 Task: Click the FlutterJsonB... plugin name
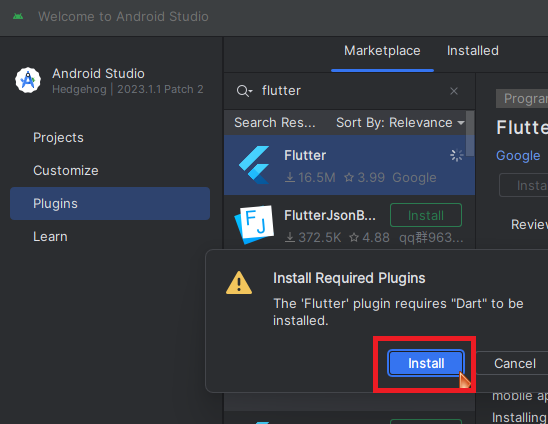330,215
